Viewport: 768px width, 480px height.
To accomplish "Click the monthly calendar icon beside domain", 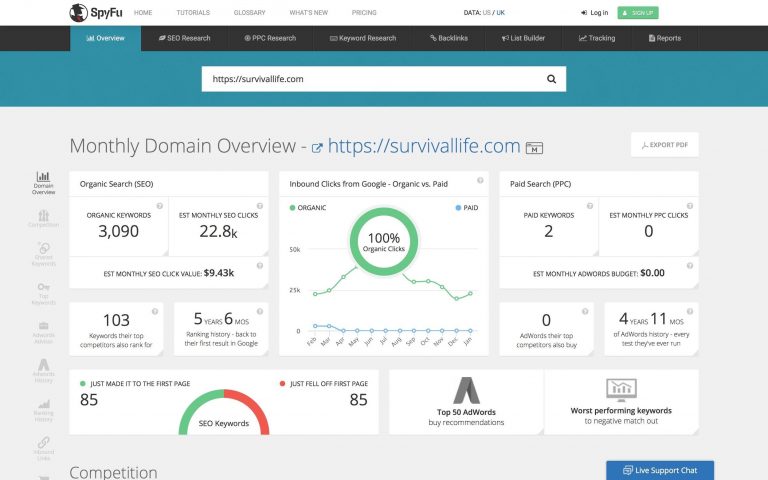I will [534, 147].
